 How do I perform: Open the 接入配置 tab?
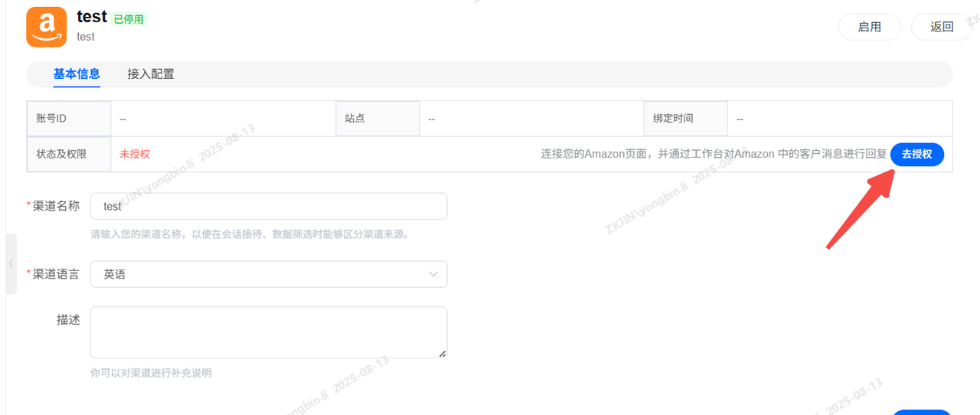click(x=151, y=74)
